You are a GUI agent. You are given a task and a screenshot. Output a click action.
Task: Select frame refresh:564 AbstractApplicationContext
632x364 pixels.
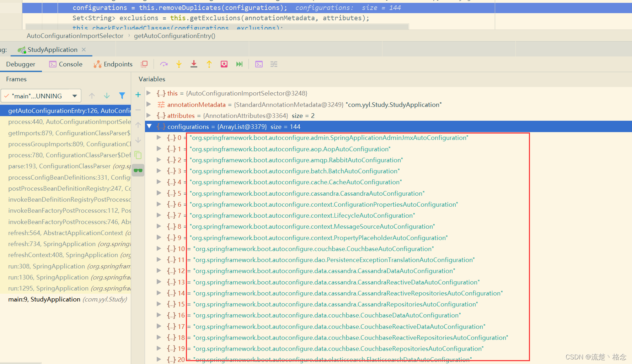65,233
